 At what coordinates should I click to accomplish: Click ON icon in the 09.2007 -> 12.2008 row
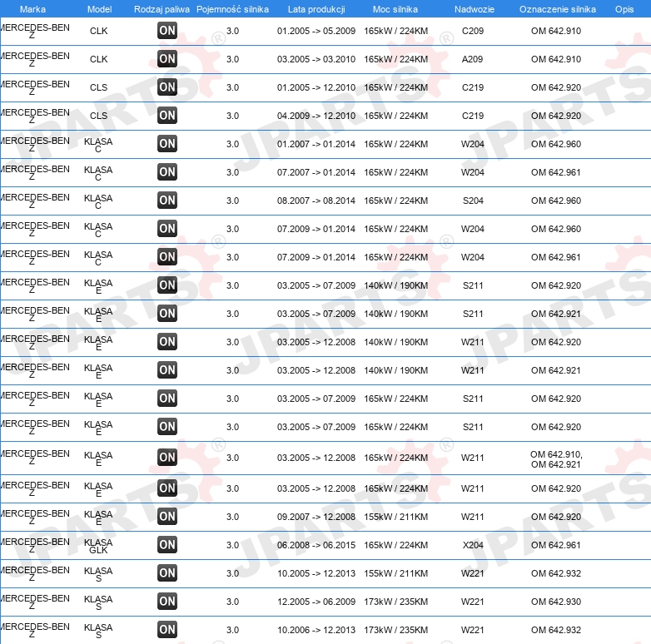(167, 517)
